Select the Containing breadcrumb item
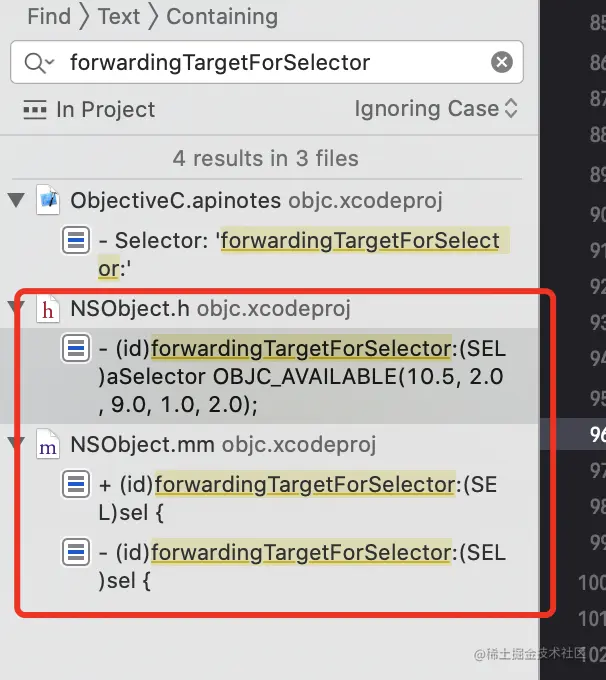Screen dimensions: 606x680 tap(222, 16)
